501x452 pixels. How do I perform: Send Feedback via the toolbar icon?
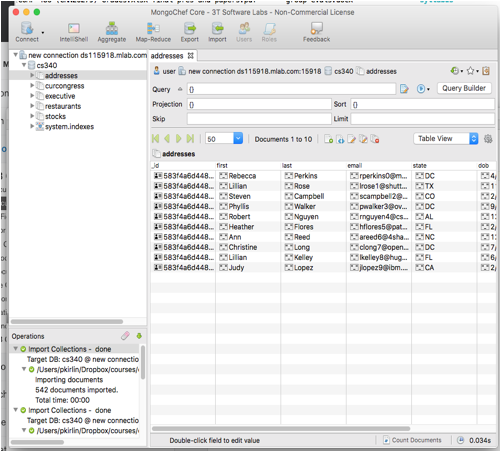tap(316, 33)
